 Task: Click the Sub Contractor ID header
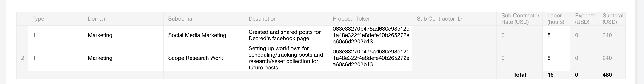[x=454, y=19]
